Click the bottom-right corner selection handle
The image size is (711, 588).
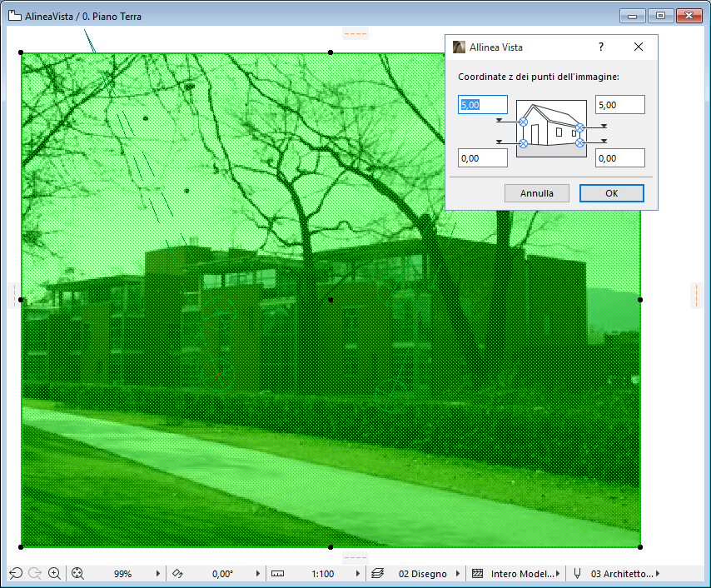(640, 547)
